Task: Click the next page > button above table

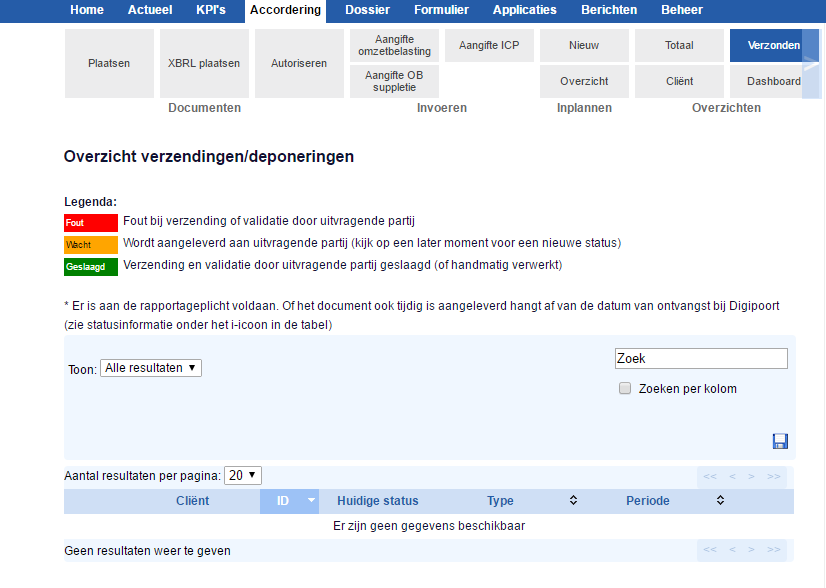Action: (751, 477)
